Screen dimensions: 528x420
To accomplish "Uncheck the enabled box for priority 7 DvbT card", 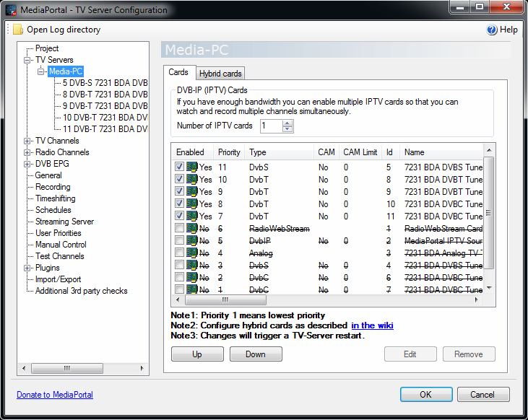I will pos(179,216).
